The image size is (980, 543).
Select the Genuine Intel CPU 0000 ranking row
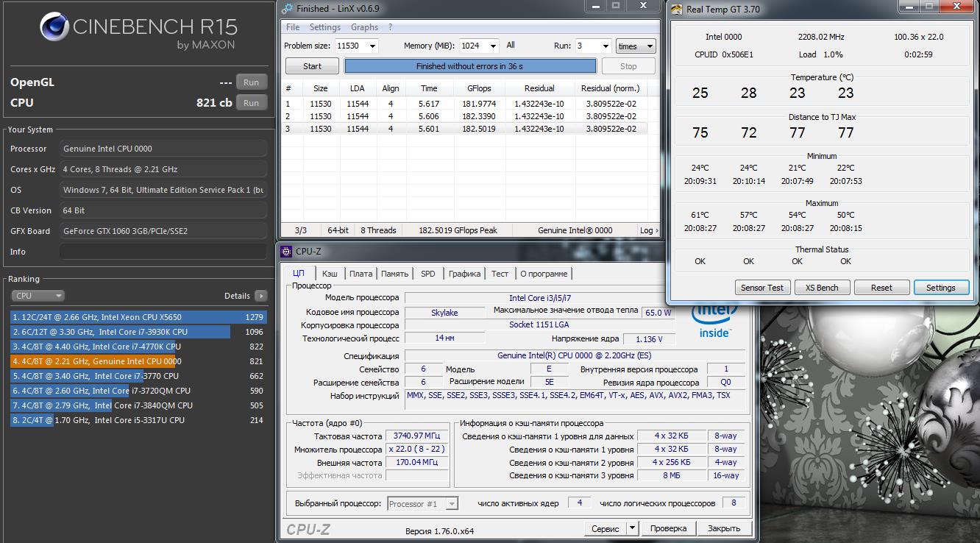[x=138, y=361]
